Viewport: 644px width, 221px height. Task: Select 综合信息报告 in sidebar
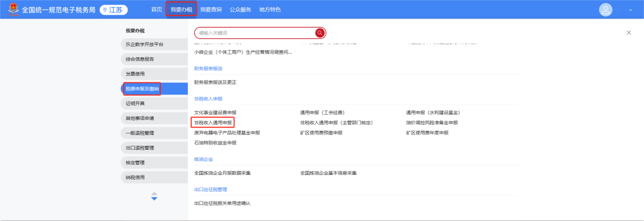154,59
